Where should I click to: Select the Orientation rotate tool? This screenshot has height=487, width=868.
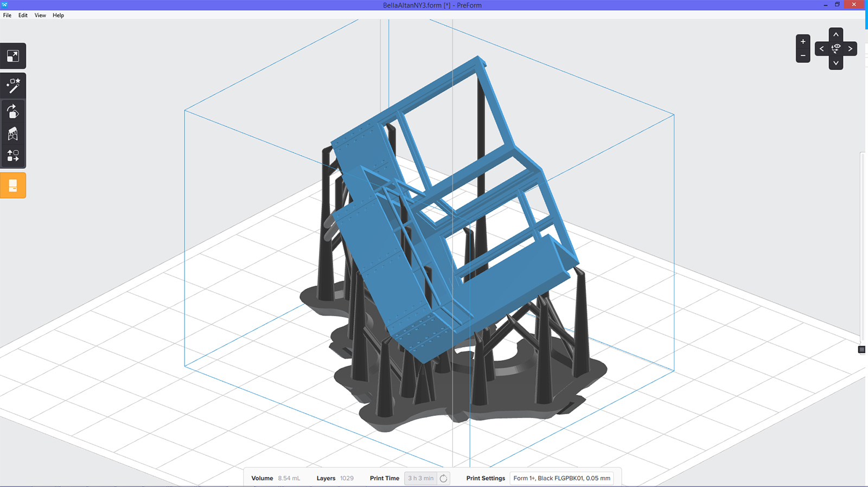[13, 111]
